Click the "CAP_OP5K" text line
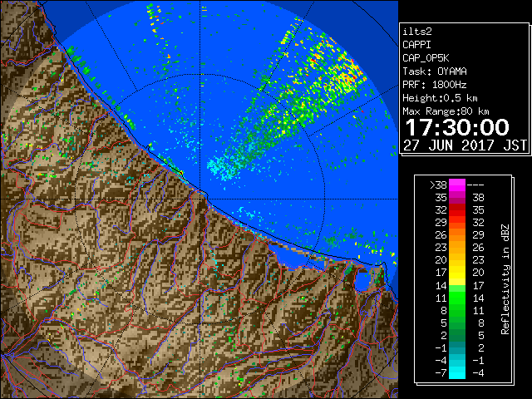This screenshot has height=399, width=532. coord(426,58)
